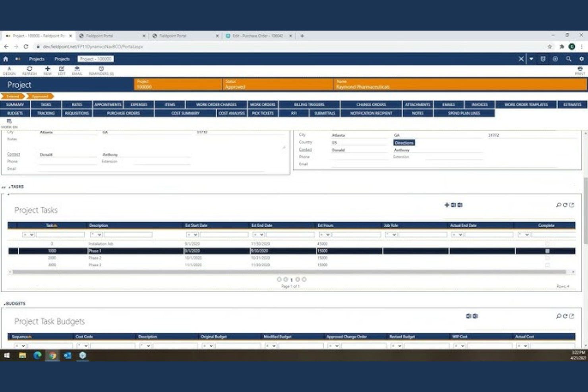Image resolution: width=588 pixels, height=392 pixels.
Task: Open the Purchase Orders tab
Action: [x=123, y=113]
